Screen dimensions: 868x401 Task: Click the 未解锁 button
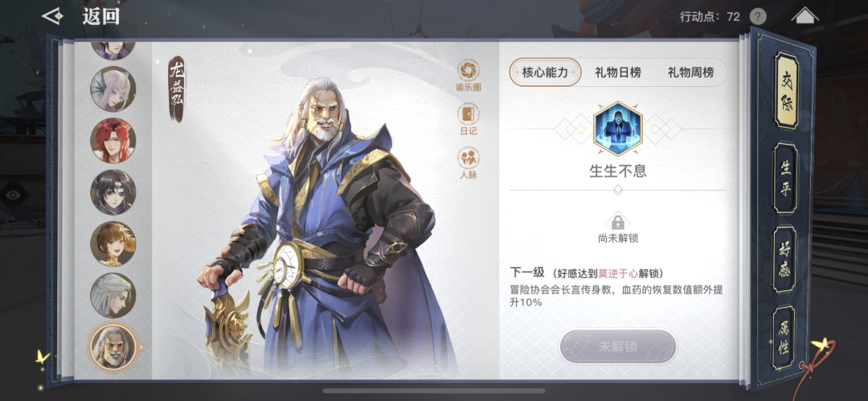tap(618, 347)
